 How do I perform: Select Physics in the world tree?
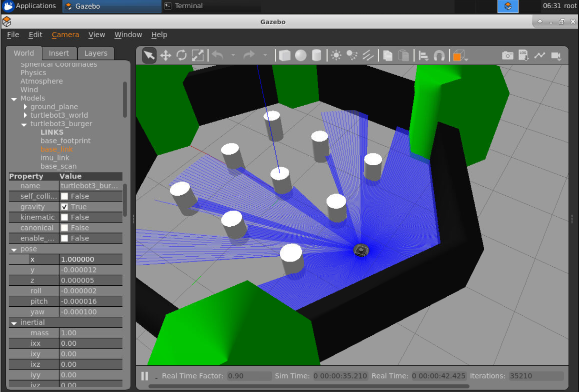tap(33, 73)
